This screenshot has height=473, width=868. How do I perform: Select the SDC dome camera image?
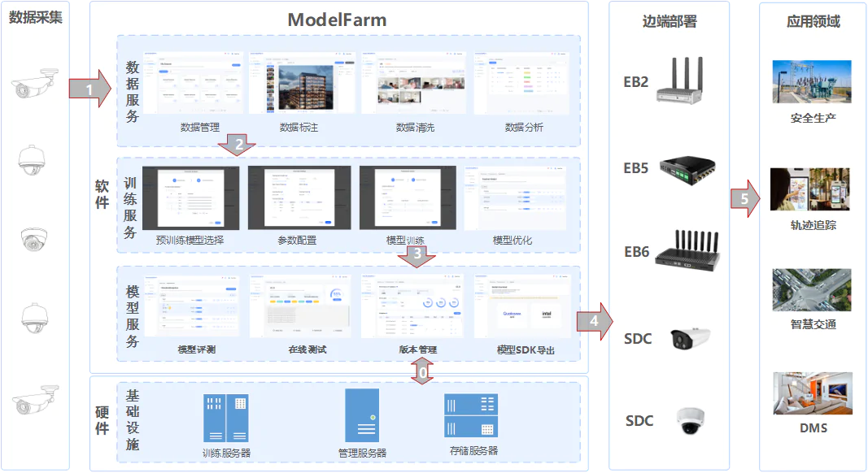[x=691, y=421]
